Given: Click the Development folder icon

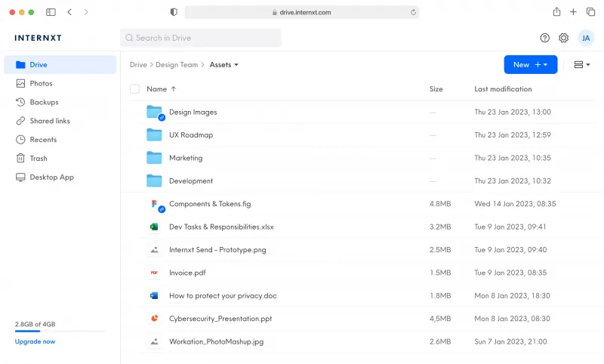Looking at the screenshot, I should coord(154,180).
